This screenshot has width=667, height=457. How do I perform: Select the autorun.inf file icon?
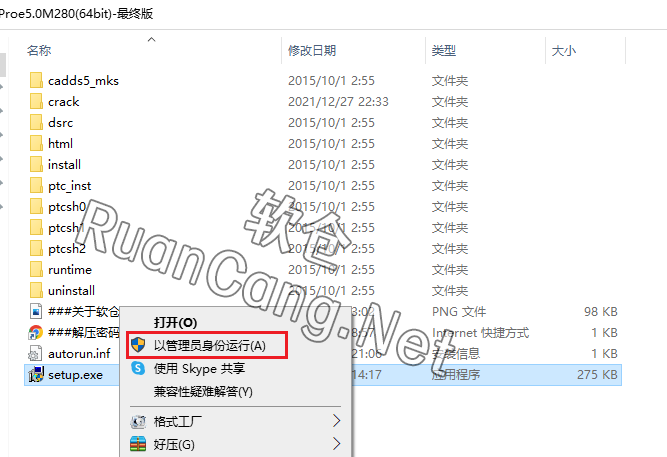(35, 354)
